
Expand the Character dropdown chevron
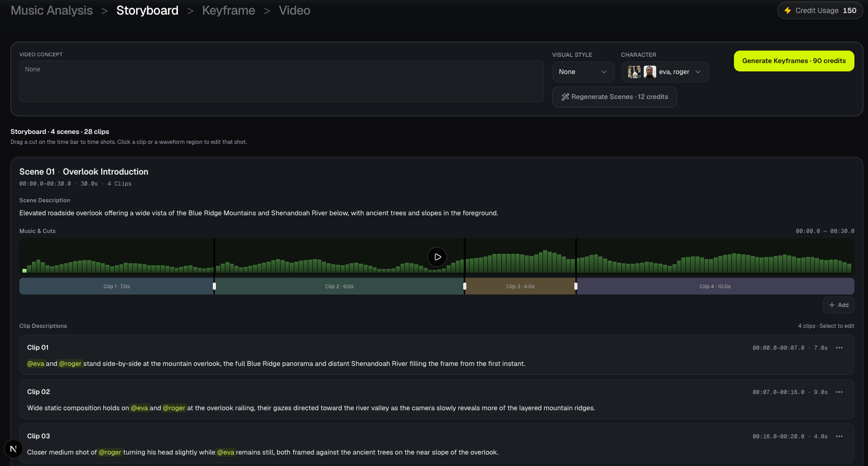698,72
